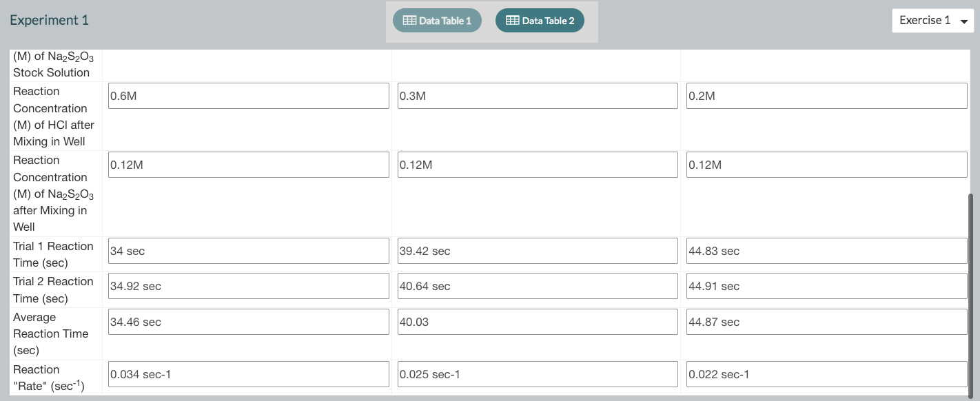Select the 0.034 sec-1 reaction rate field
This screenshot has width=980, height=401.
point(248,374)
